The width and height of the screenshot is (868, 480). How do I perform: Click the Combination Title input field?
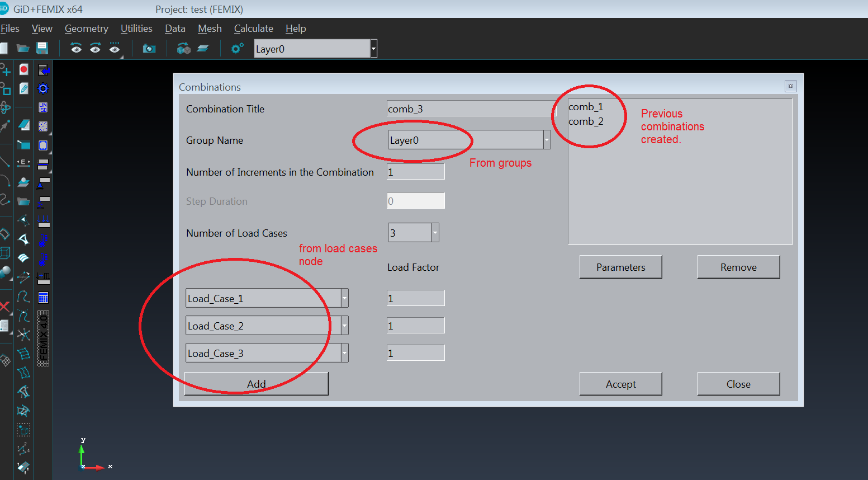pyautogui.click(x=471, y=109)
